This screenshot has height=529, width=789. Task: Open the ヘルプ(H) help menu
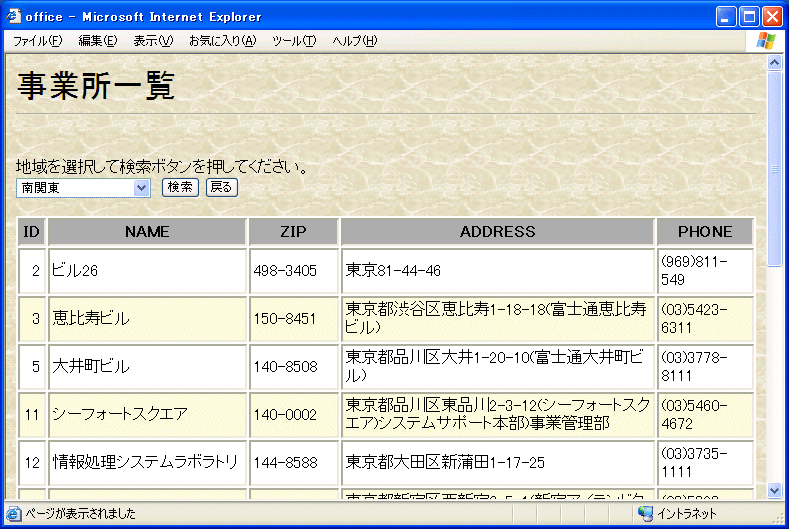pos(354,41)
